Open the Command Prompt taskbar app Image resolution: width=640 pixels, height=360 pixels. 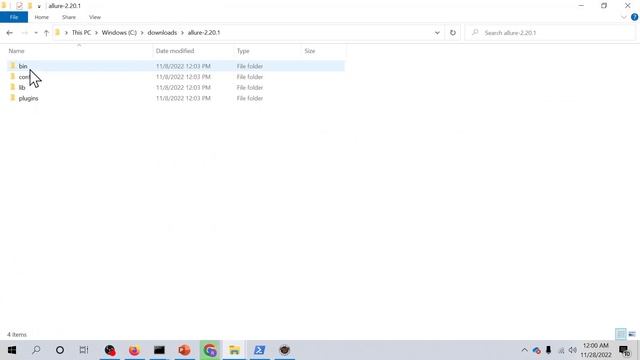coord(159,350)
